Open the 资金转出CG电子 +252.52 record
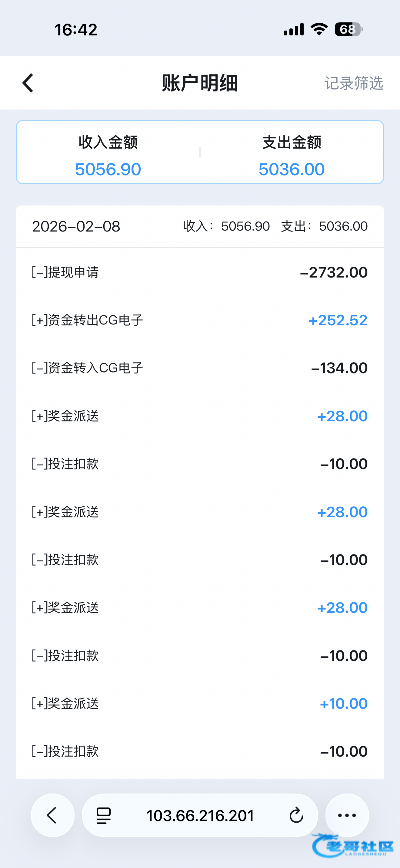 pyautogui.click(x=200, y=320)
